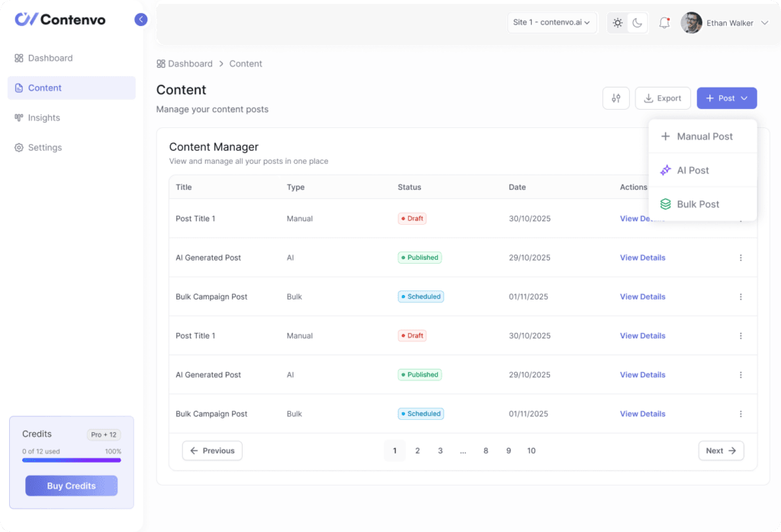
Task: Choose Manual Post from the Post menu
Action: coord(702,136)
